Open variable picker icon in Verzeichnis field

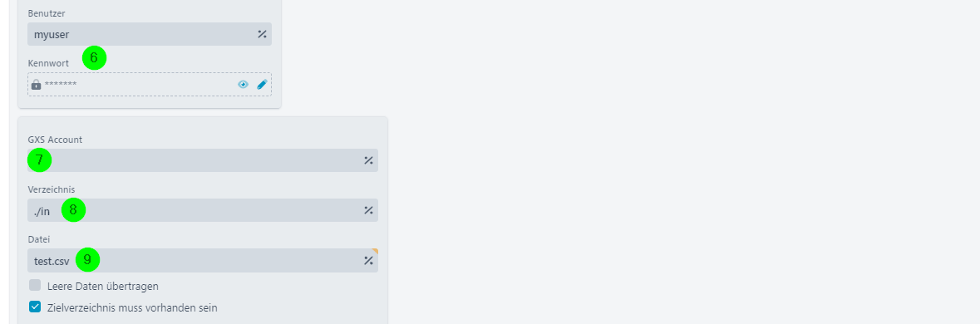click(368, 210)
